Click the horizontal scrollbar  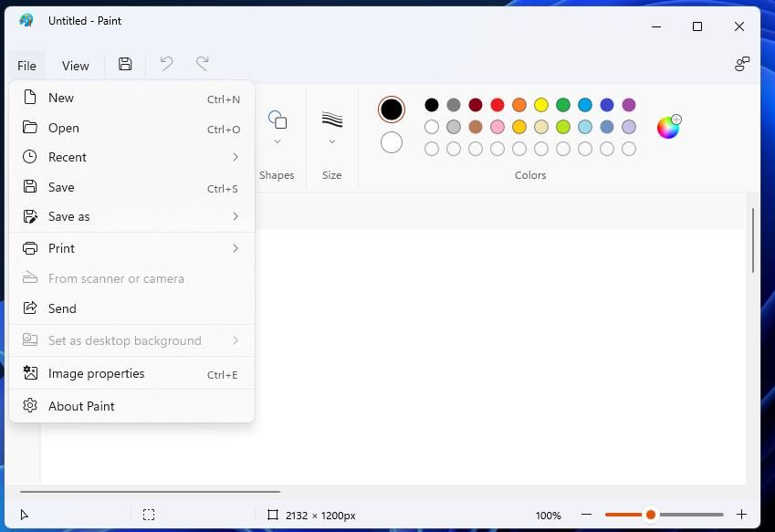tap(150, 492)
